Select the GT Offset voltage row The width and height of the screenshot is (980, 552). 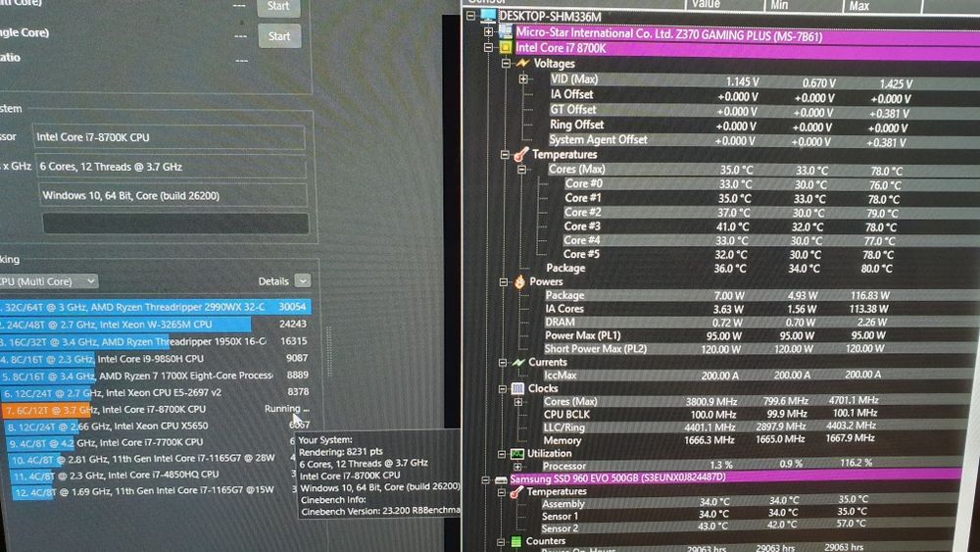[x=761, y=111]
